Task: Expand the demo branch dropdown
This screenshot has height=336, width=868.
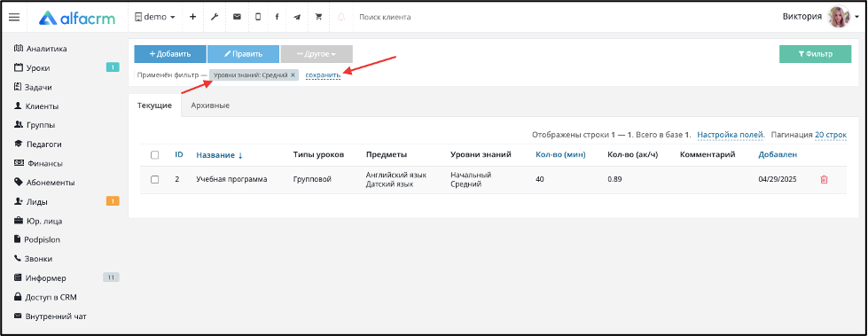Action: click(154, 17)
